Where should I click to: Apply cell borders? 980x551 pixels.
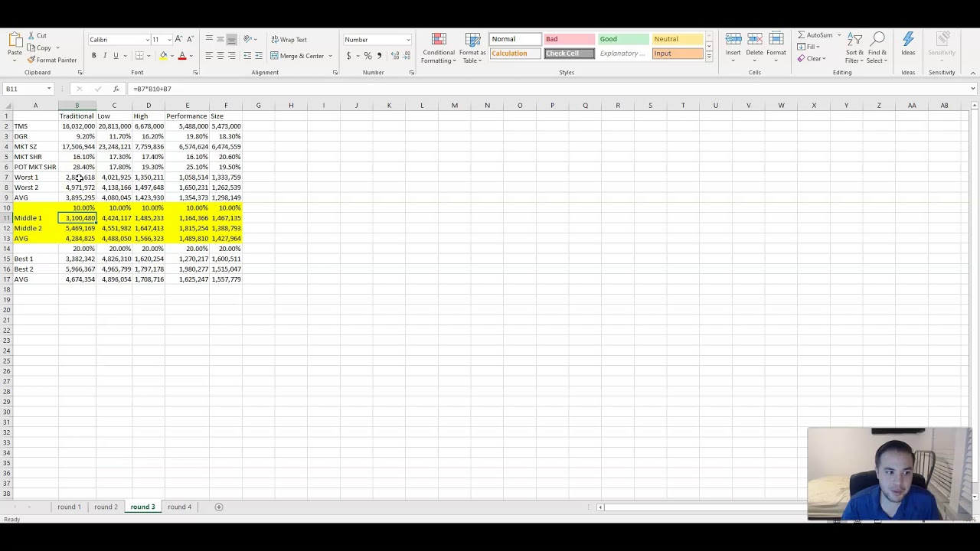coord(139,56)
